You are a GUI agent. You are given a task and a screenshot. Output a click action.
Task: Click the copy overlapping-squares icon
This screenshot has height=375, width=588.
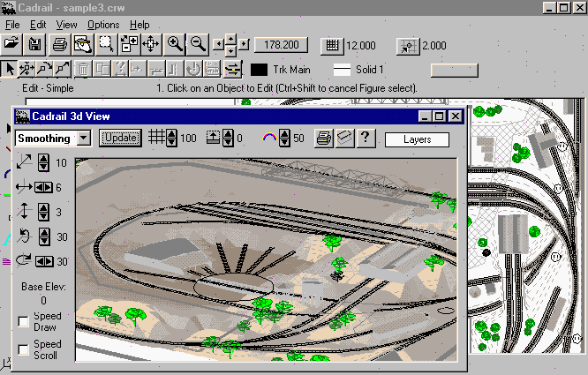(x=102, y=69)
